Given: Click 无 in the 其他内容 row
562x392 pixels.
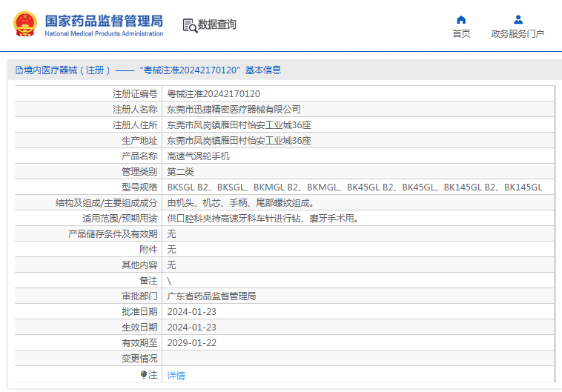Looking at the screenshot, I should [x=172, y=265].
